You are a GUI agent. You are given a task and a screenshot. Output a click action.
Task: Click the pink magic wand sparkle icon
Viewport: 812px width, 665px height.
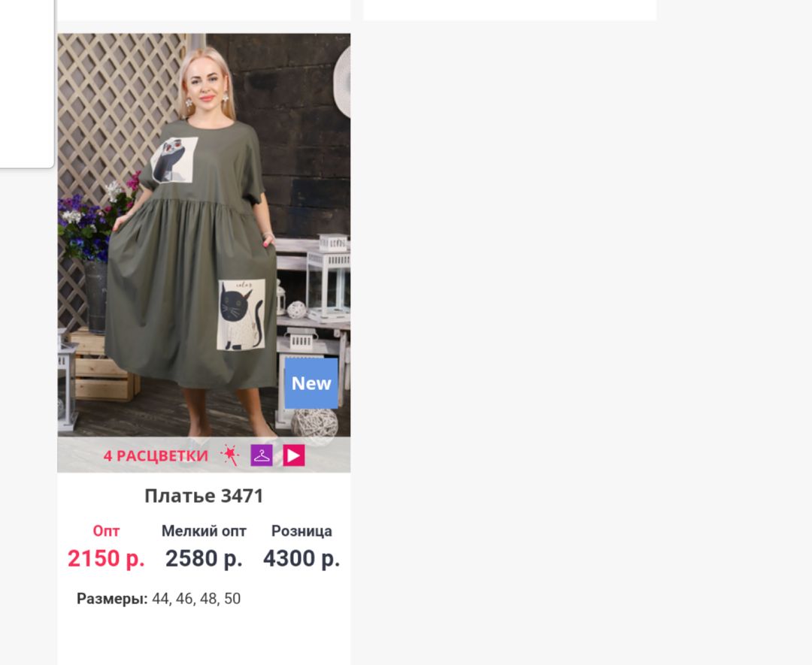point(230,455)
